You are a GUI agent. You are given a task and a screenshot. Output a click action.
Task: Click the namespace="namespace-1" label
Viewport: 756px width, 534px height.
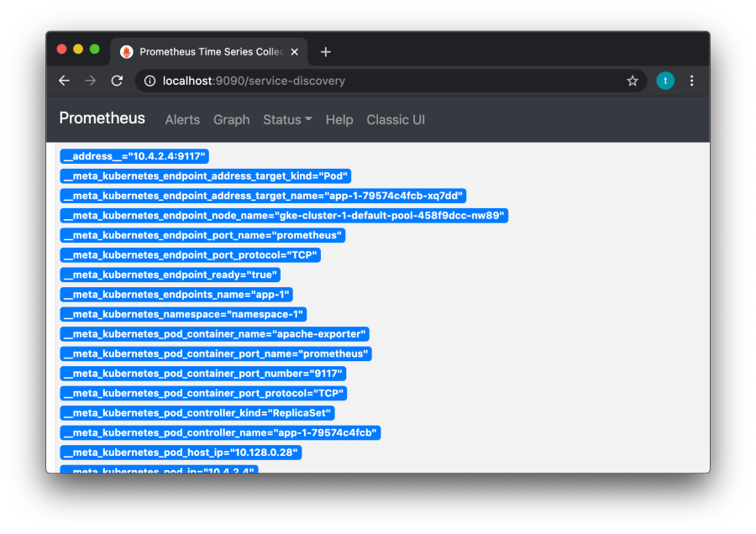(183, 314)
